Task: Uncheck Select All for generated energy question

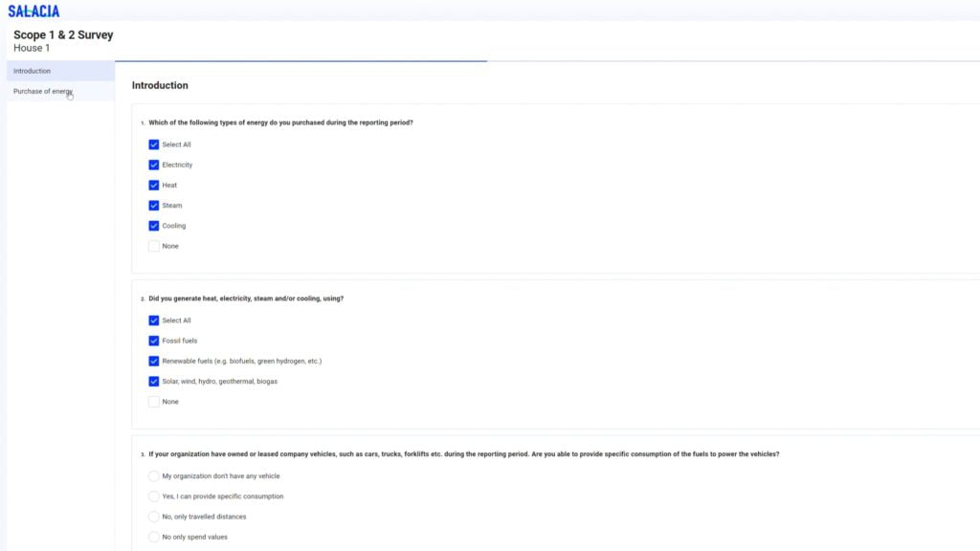Action: pyautogui.click(x=154, y=320)
